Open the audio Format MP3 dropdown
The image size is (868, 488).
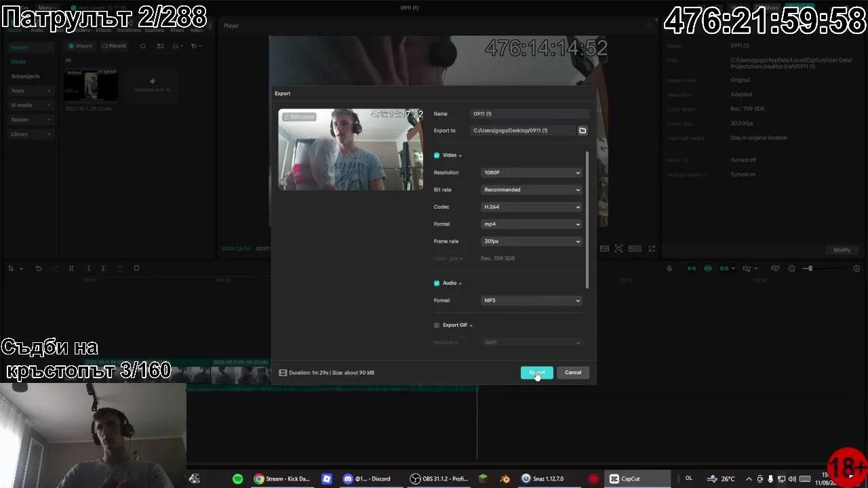point(532,300)
